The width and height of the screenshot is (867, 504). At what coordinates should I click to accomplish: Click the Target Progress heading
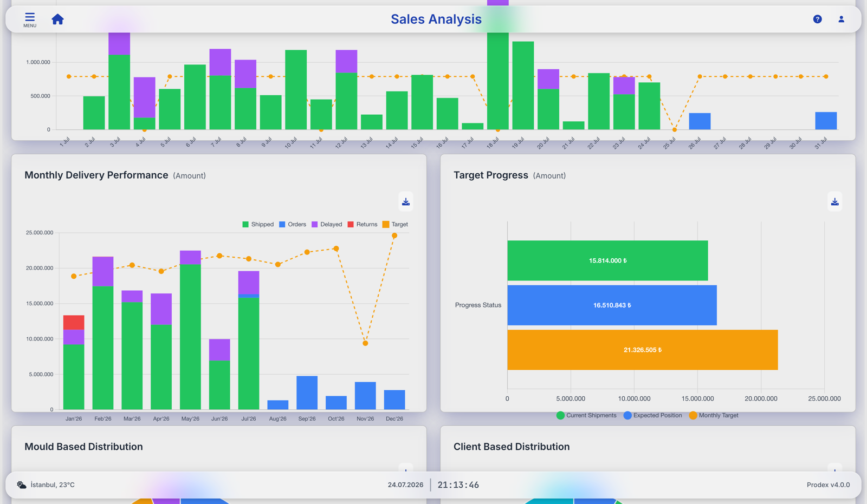491,175
